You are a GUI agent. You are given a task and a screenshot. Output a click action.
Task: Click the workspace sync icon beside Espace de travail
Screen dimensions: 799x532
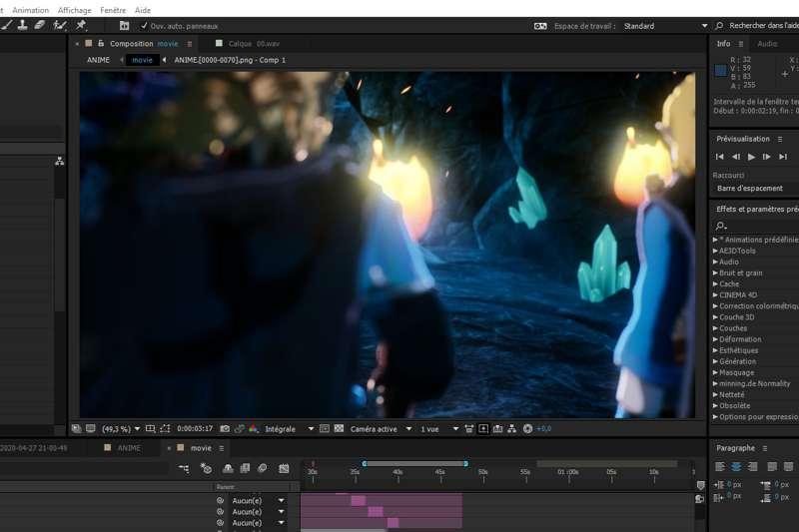click(540, 26)
